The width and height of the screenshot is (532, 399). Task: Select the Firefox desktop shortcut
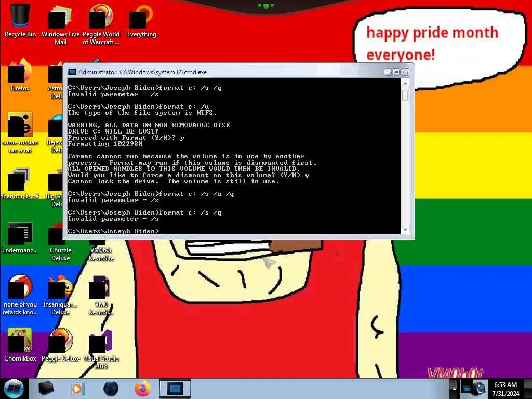20,75
